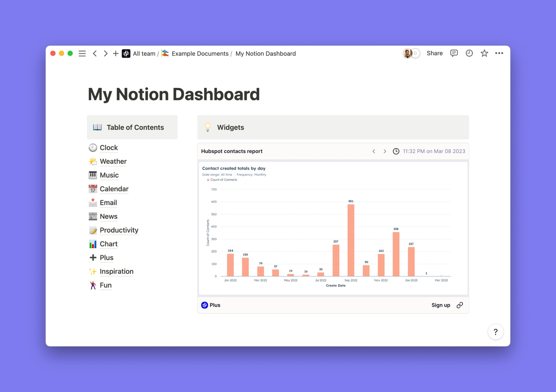This screenshot has width=556, height=392.
Task: Click the newspaper icon beside News
Action: point(93,216)
